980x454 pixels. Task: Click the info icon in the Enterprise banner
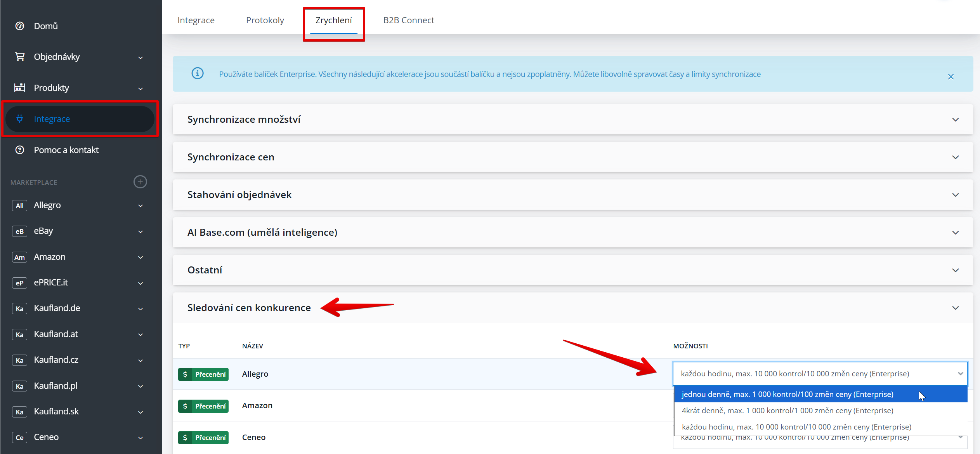tap(198, 73)
